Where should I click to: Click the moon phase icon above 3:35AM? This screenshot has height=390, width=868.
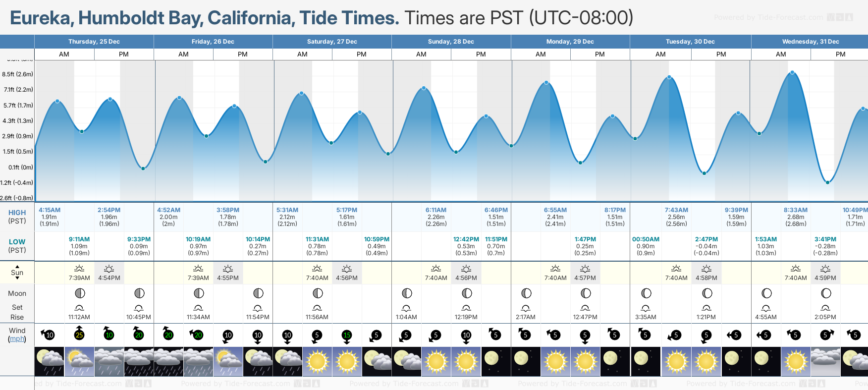(646, 293)
